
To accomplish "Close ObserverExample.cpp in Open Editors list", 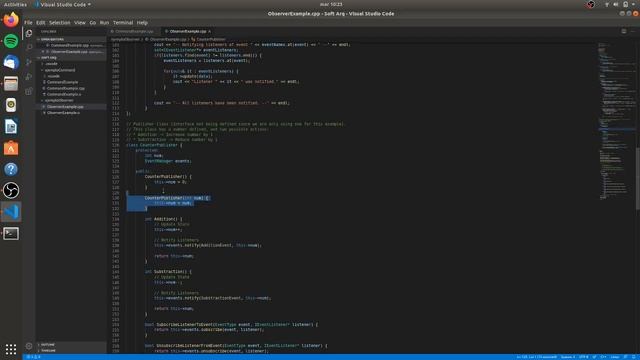I will tap(43, 52).
